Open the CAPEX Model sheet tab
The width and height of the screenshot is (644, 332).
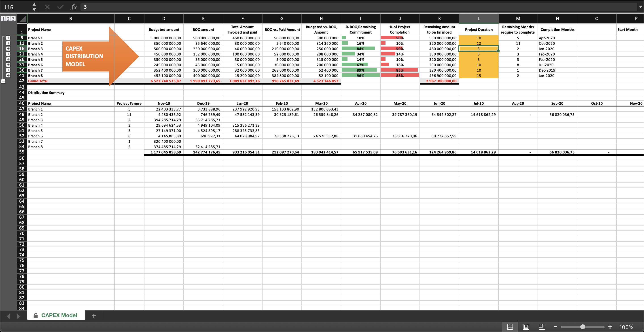[56, 315]
